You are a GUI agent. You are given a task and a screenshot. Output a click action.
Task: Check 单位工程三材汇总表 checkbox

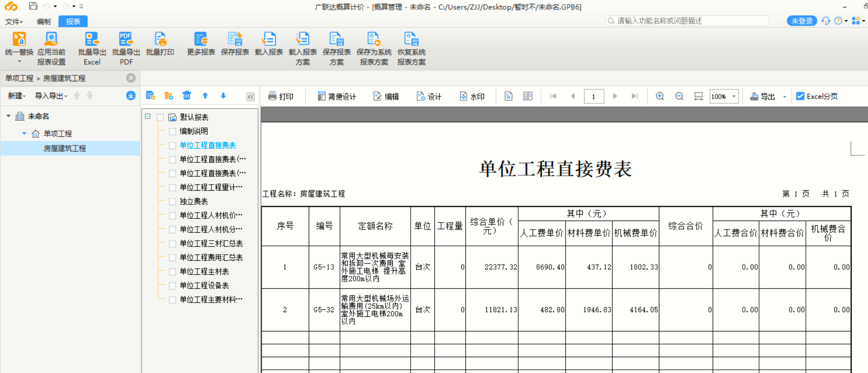(173, 244)
